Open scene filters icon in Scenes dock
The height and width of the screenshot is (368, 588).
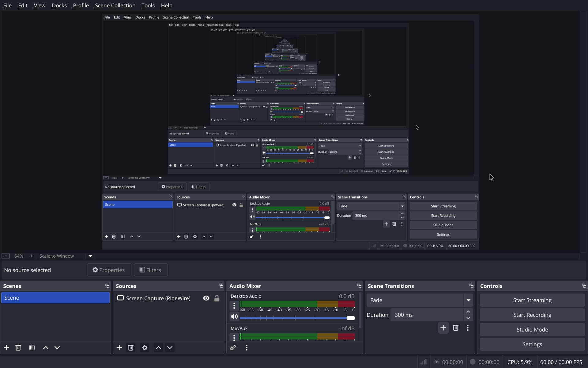click(x=32, y=347)
